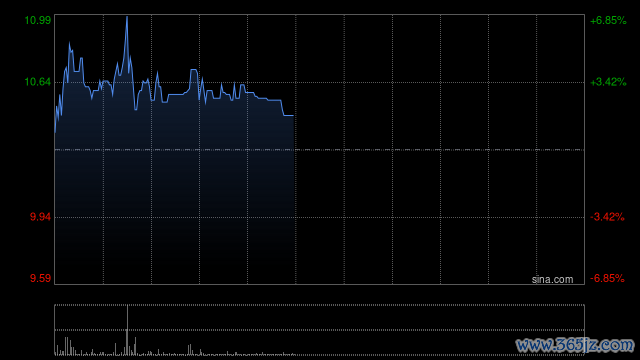Click the 10.99 price label
The image size is (640, 360).
click(x=38, y=20)
